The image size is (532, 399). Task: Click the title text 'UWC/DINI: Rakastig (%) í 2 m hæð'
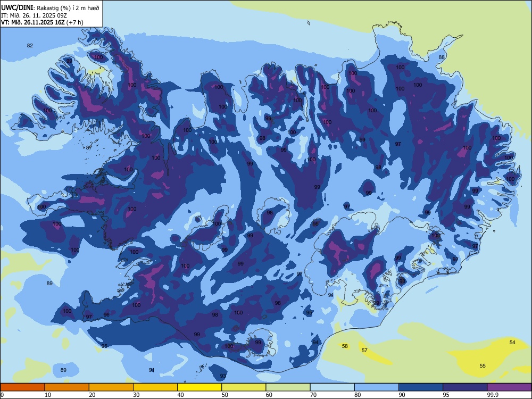coord(50,8)
